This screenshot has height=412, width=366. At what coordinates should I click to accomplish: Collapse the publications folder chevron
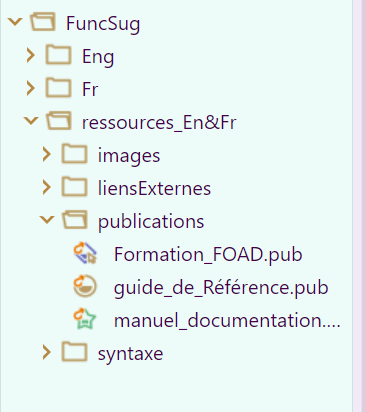tap(47, 220)
